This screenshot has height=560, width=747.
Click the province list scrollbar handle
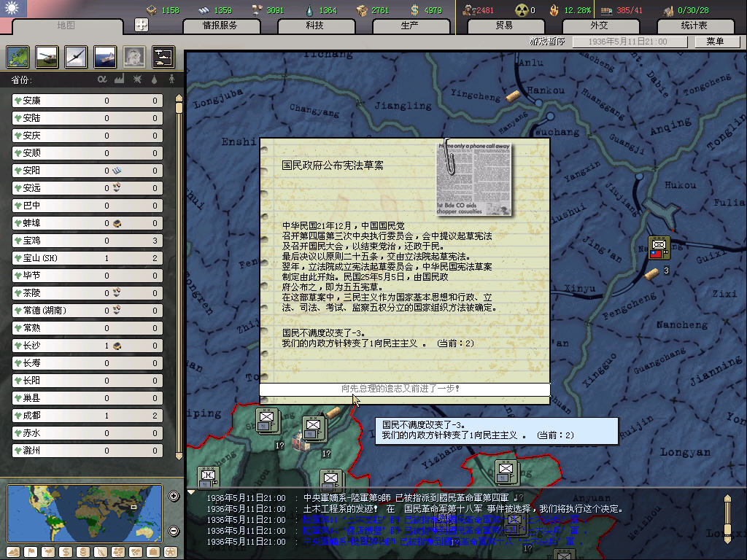179,107
